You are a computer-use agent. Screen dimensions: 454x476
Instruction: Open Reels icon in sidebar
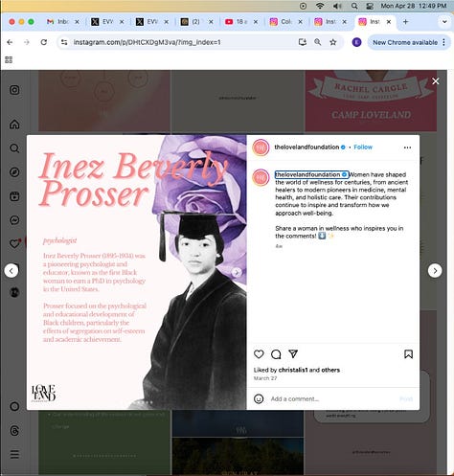coord(14,196)
